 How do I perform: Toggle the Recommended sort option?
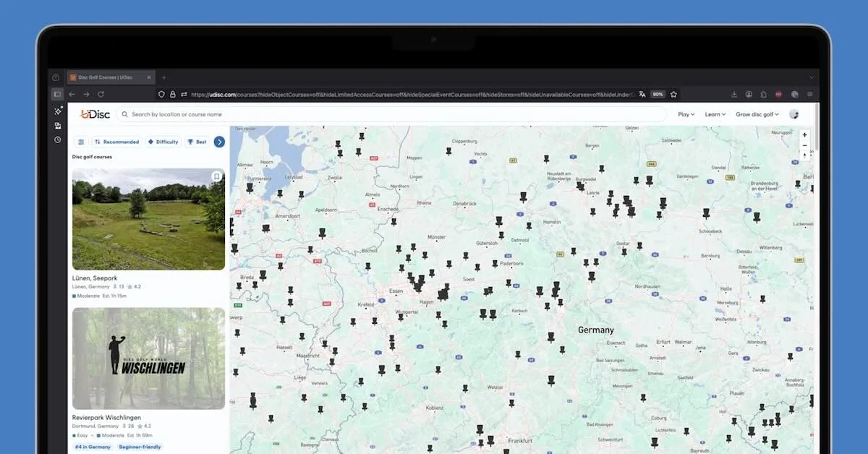116,142
